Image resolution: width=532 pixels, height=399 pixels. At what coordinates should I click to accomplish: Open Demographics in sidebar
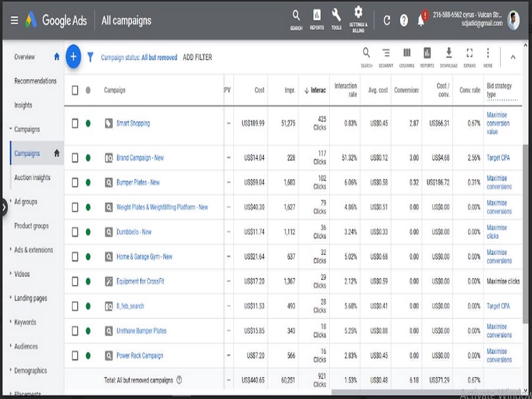click(x=30, y=370)
